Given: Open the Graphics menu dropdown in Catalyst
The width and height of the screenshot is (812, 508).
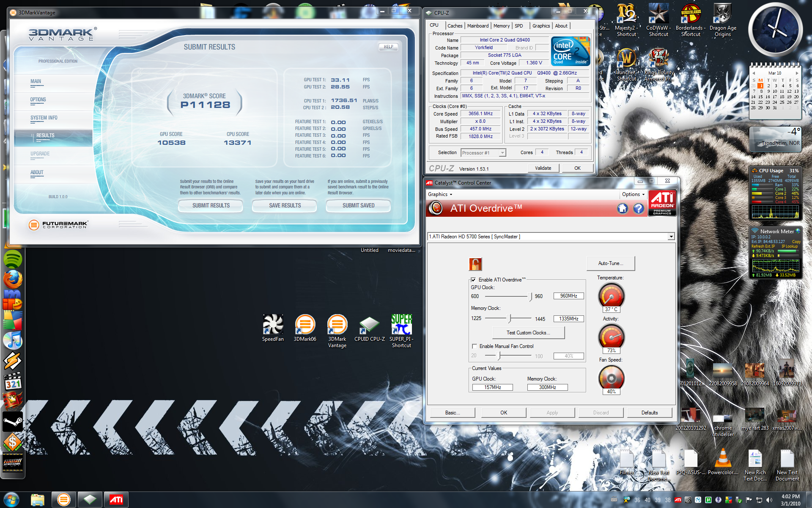Looking at the screenshot, I should pos(440,194).
